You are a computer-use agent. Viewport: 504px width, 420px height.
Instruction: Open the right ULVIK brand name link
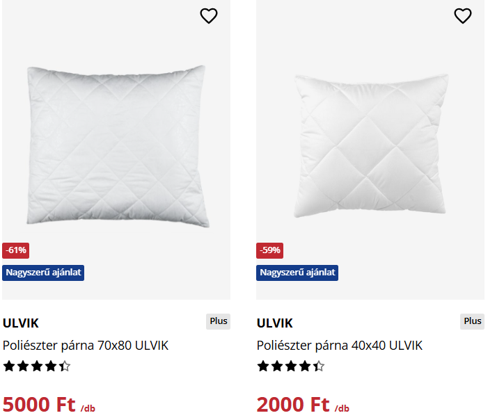275,323
